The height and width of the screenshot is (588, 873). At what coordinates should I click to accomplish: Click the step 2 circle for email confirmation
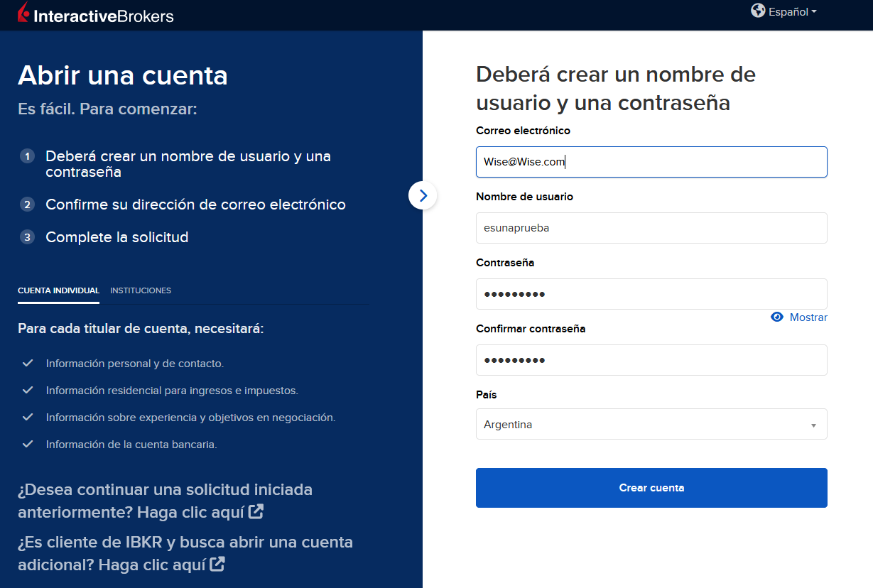[26, 205]
